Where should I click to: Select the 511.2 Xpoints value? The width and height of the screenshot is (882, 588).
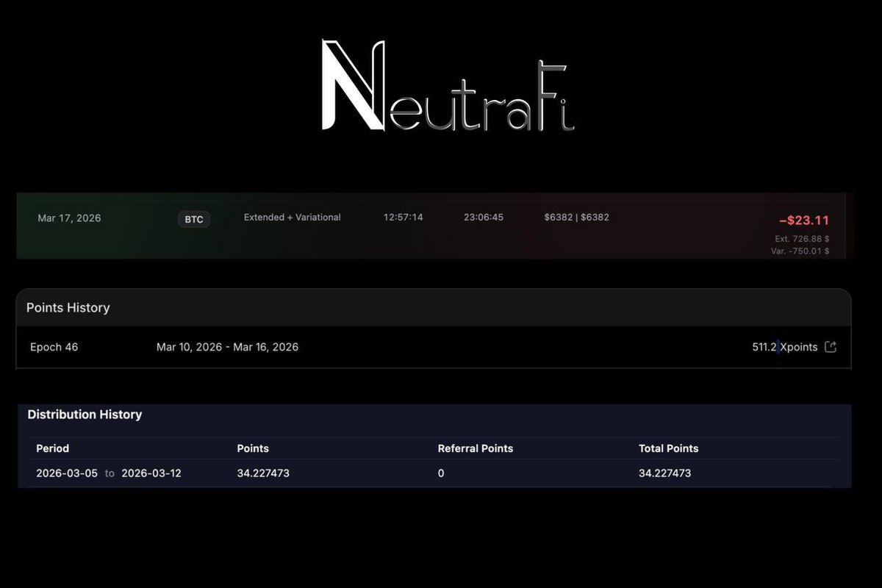click(784, 347)
